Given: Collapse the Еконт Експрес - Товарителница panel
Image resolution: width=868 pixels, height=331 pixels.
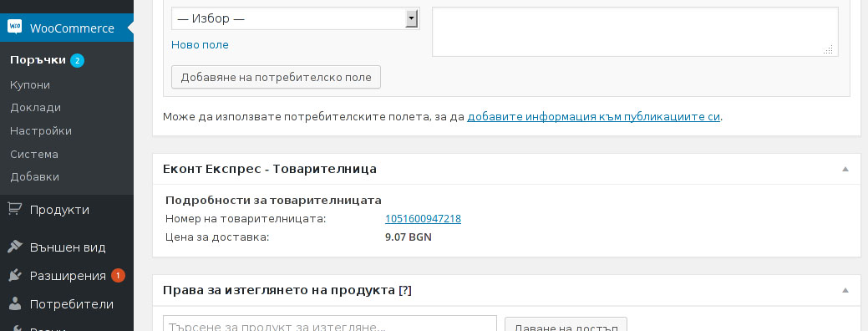Looking at the screenshot, I should pyautogui.click(x=845, y=169).
